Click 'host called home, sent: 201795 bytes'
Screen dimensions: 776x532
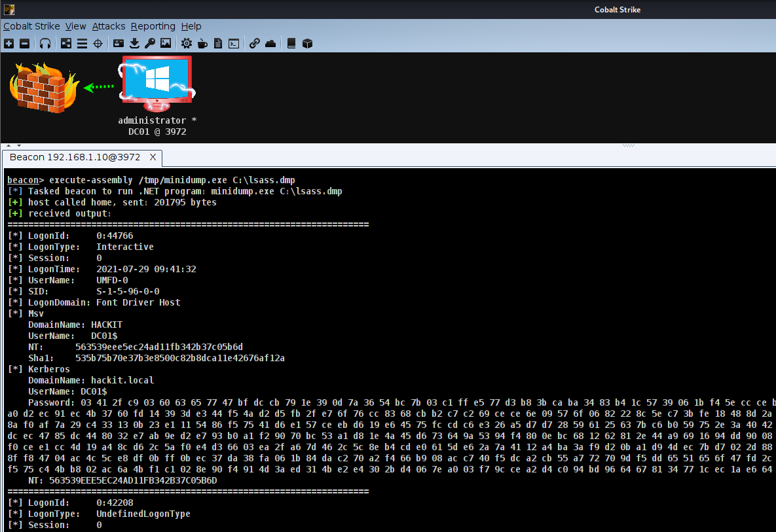point(122,202)
